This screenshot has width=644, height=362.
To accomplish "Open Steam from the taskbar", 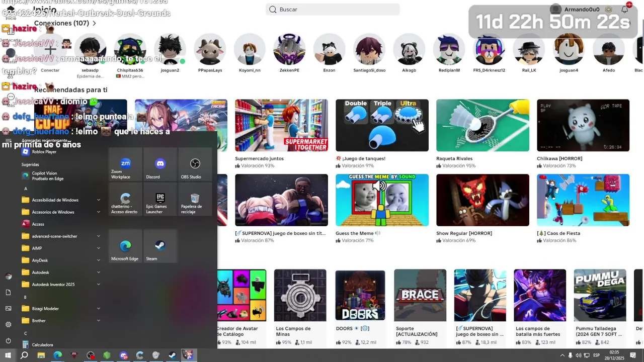I will (x=172, y=355).
